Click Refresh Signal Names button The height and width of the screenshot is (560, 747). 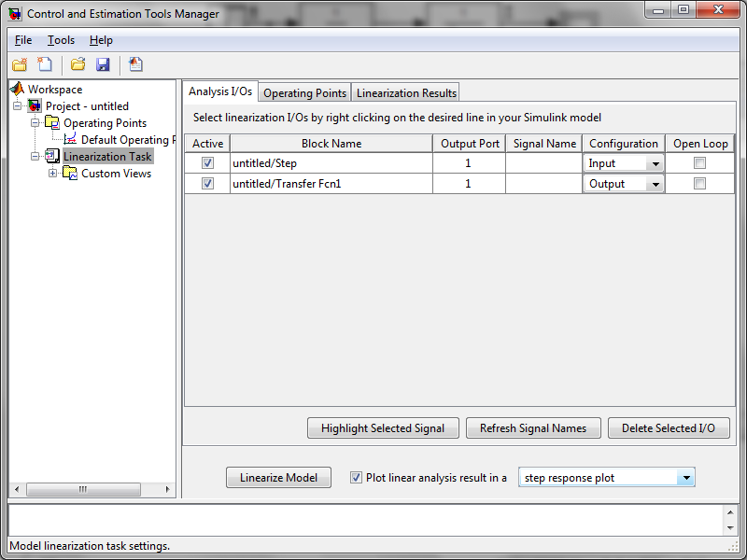point(533,428)
